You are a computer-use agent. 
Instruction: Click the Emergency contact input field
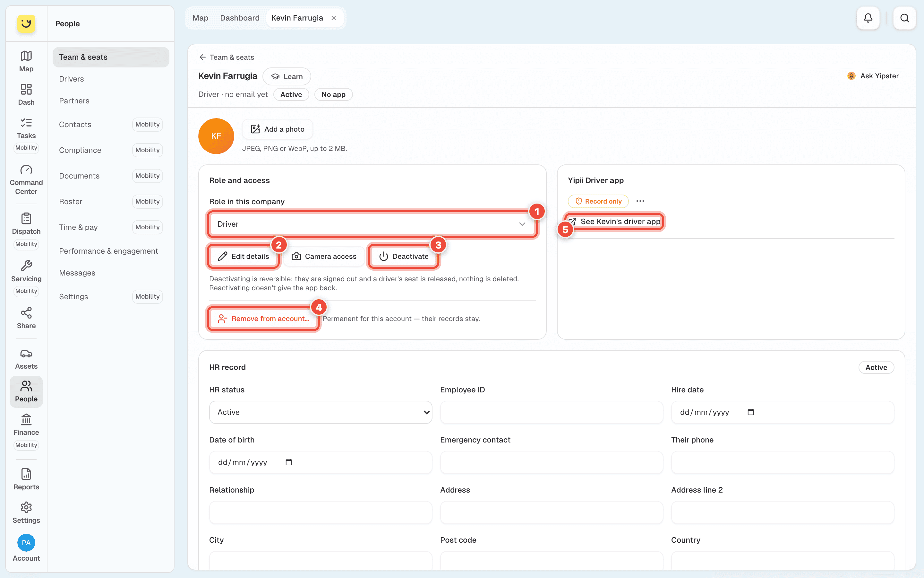551,462
